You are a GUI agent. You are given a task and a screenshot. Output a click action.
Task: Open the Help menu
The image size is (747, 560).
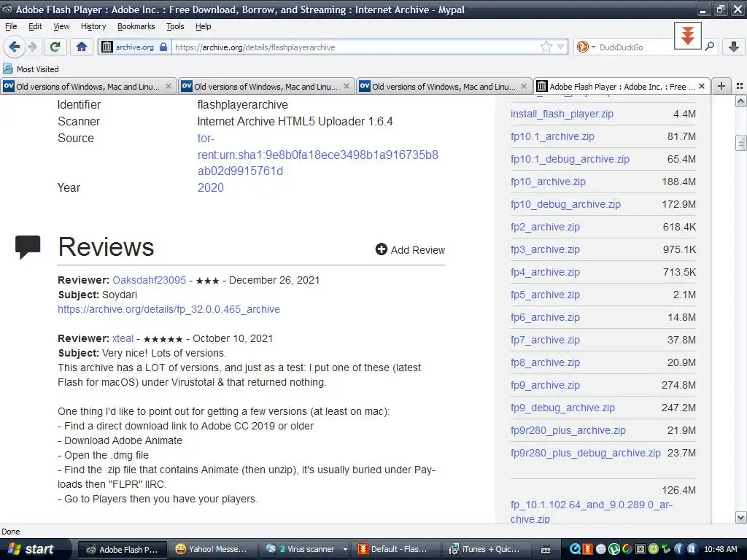click(204, 26)
